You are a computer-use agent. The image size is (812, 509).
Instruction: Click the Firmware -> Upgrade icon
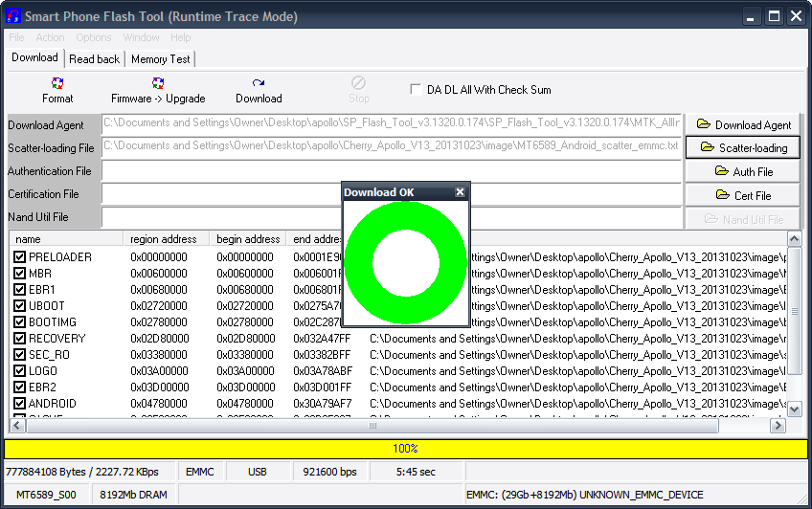(x=158, y=84)
